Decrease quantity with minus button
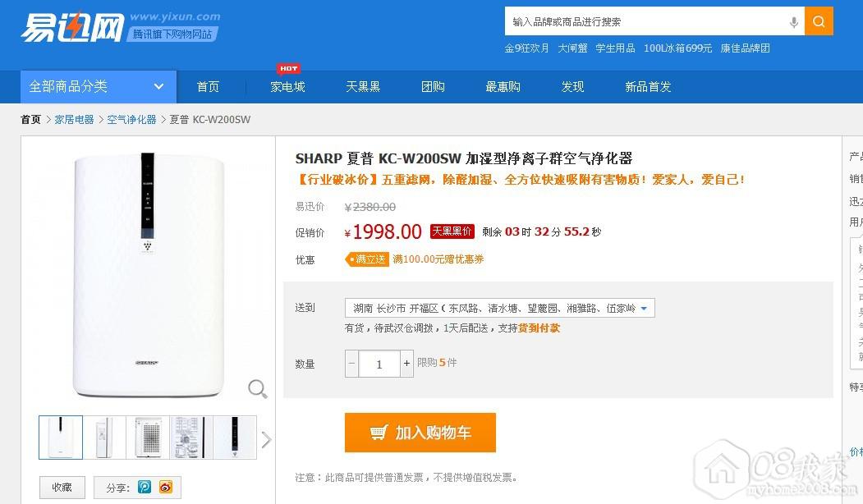The height and width of the screenshot is (504, 863). (x=351, y=364)
